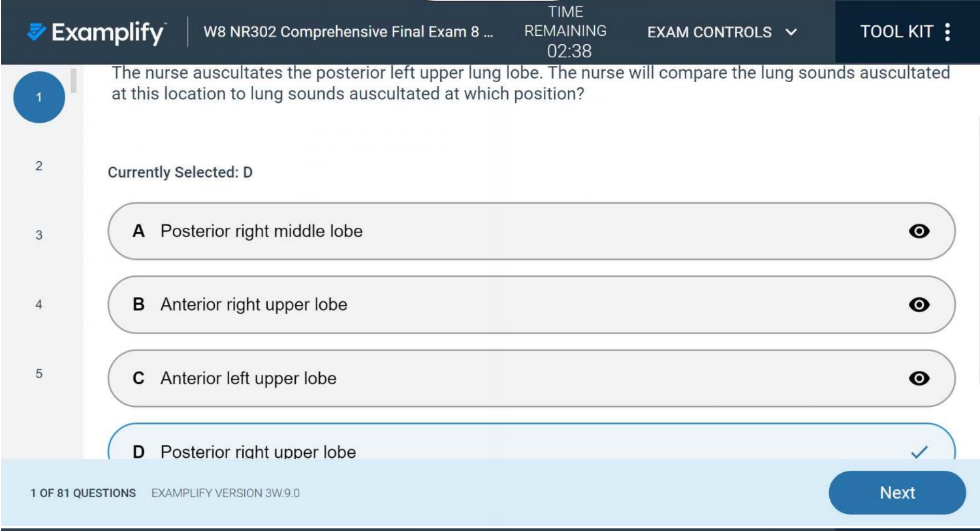The height and width of the screenshot is (531, 980).
Task: Click the blue question 1 indicator icon
Action: pos(39,96)
